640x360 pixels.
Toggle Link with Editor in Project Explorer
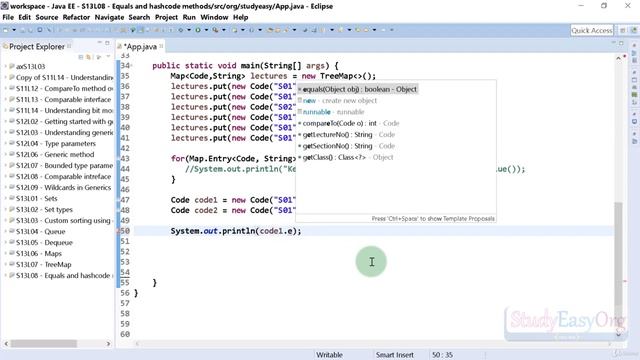point(89,57)
